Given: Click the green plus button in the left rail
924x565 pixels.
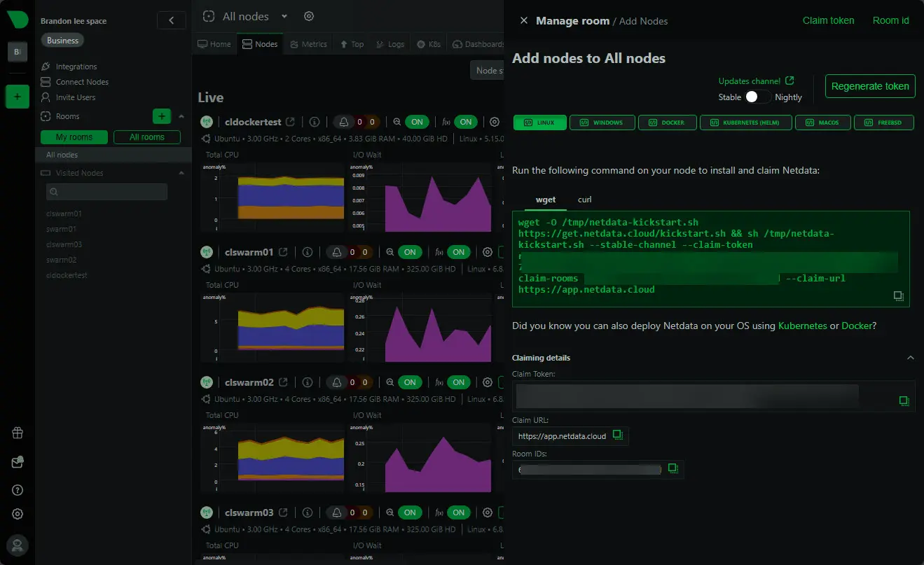Looking at the screenshot, I should point(18,97).
